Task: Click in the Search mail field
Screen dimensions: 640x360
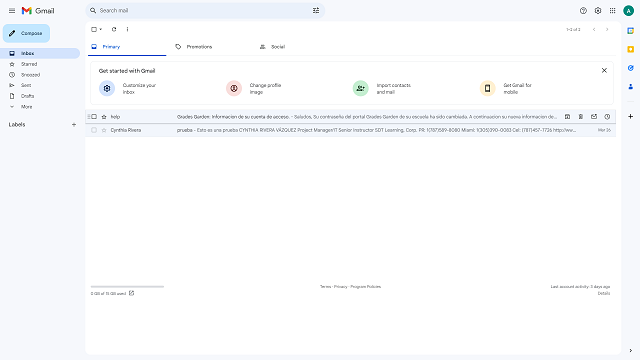Action: click(204, 11)
